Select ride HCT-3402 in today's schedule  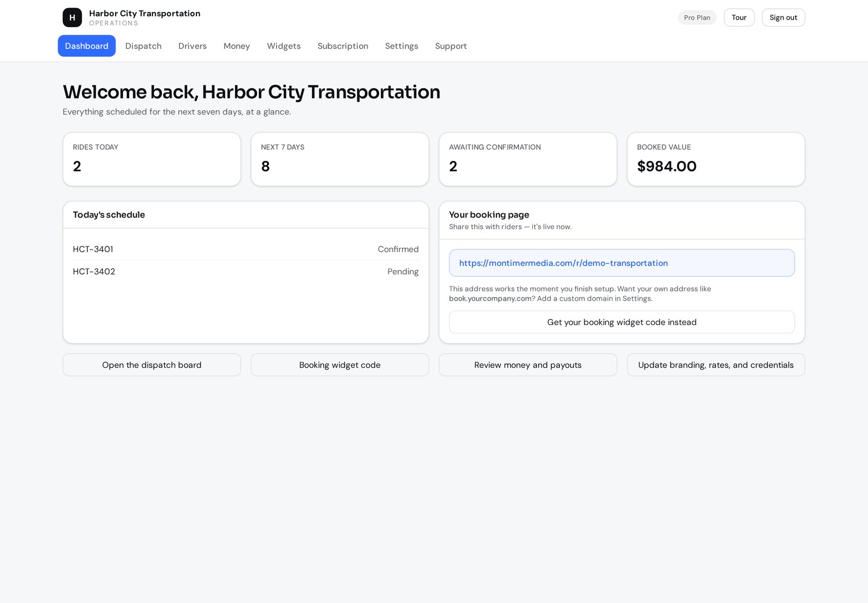point(246,271)
